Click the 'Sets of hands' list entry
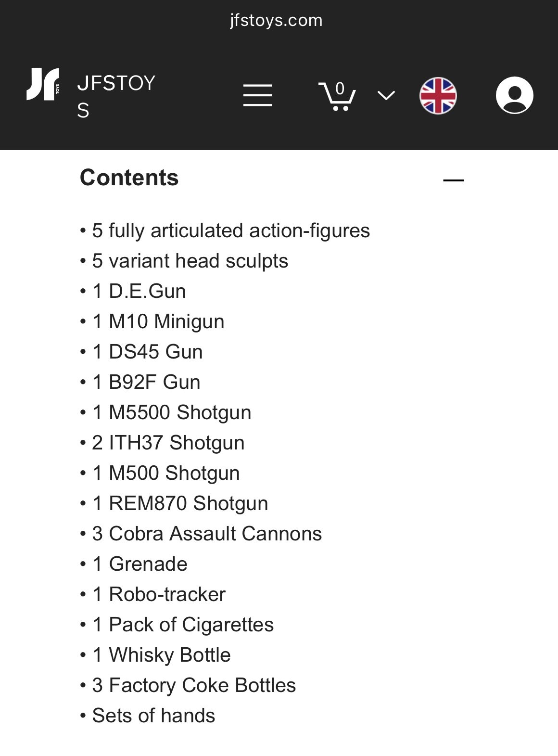 point(148,716)
